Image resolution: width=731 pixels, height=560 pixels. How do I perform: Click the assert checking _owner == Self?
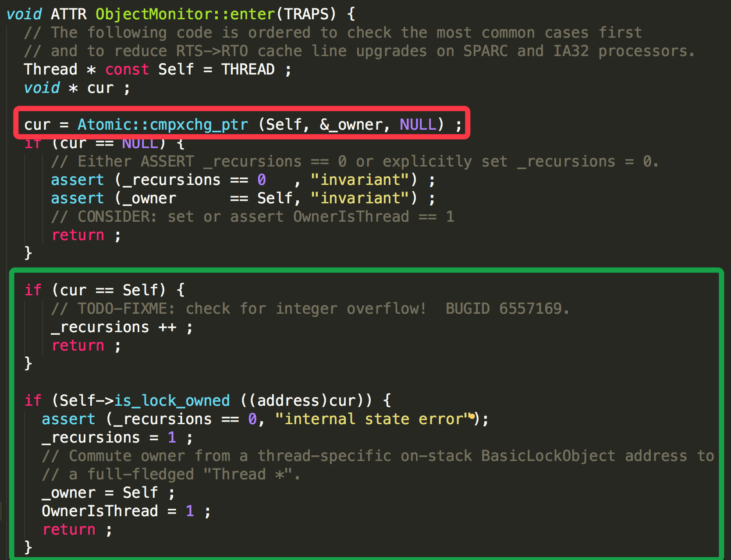click(243, 198)
